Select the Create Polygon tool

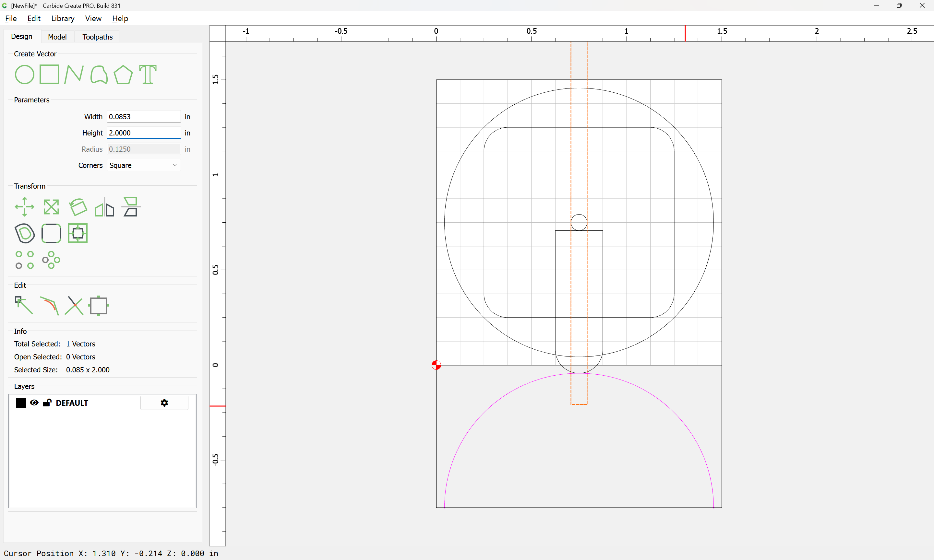click(x=123, y=74)
